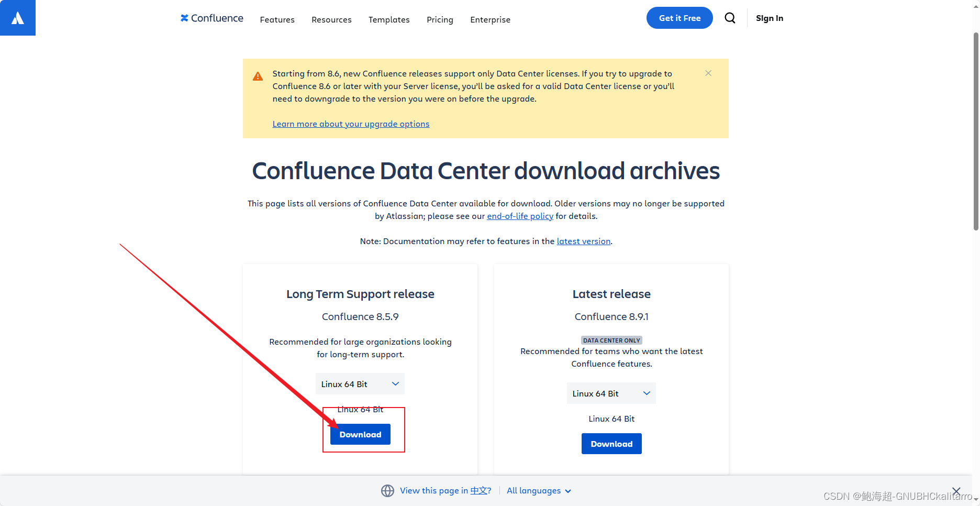Expand Linux 64 Bit dropdown for Confluence 8.5.9

pyautogui.click(x=360, y=384)
